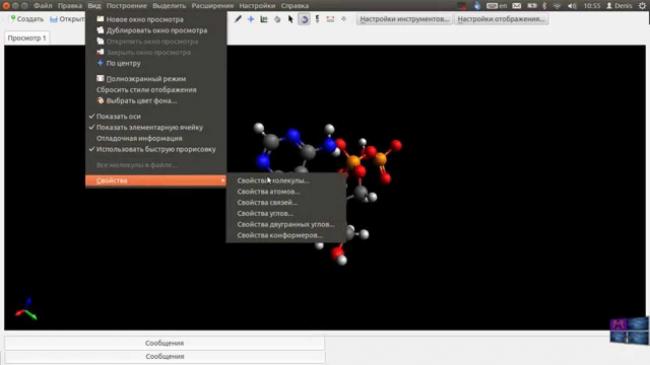The width and height of the screenshot is (650, 365).
Task: Open Свойства атомов
Action: pyautogui.click(x=286, y=192)
